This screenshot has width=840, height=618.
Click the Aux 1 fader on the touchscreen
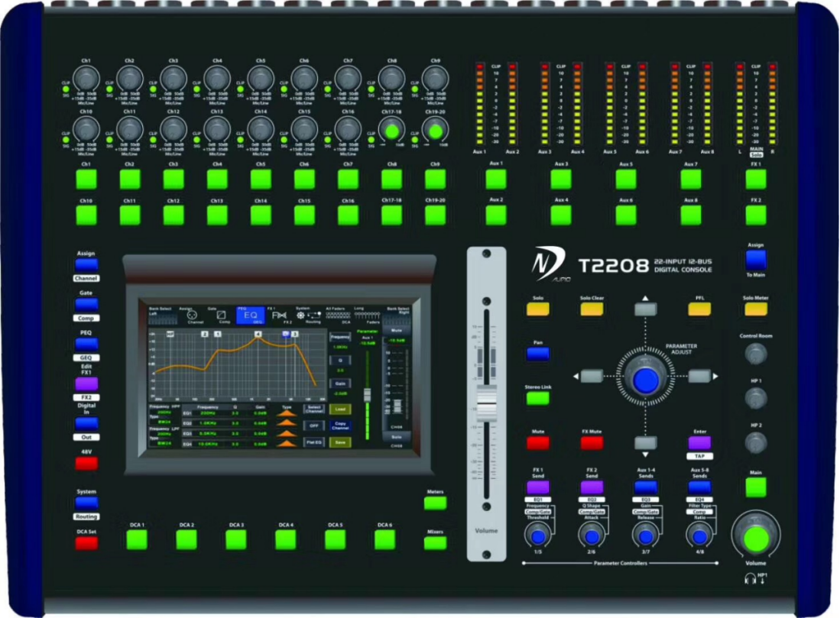(x=368, y=395)
